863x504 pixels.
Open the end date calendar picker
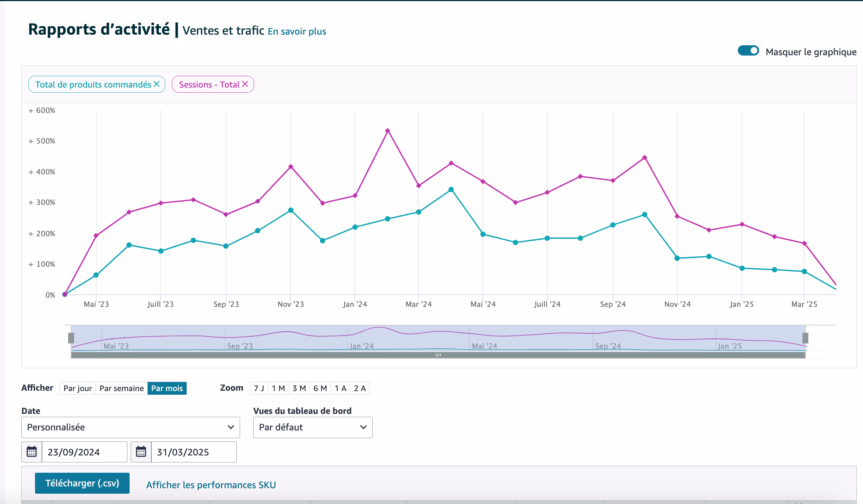[x=141, y=452]
